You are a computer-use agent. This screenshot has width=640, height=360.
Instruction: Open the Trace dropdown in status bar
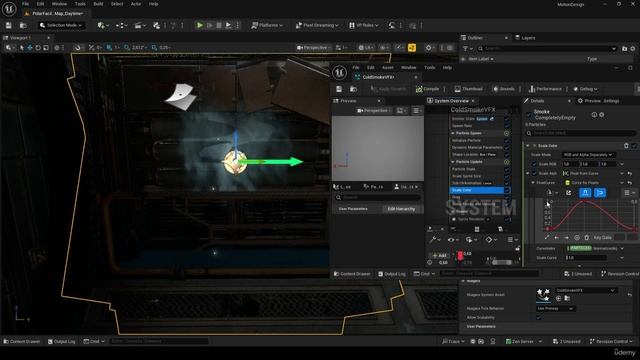(x=453, y=341)
